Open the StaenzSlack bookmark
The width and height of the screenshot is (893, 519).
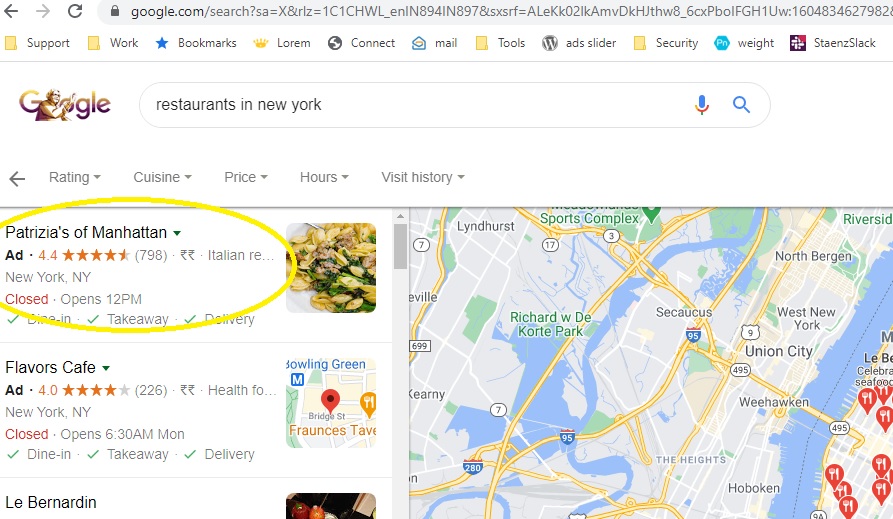(833, 43)
